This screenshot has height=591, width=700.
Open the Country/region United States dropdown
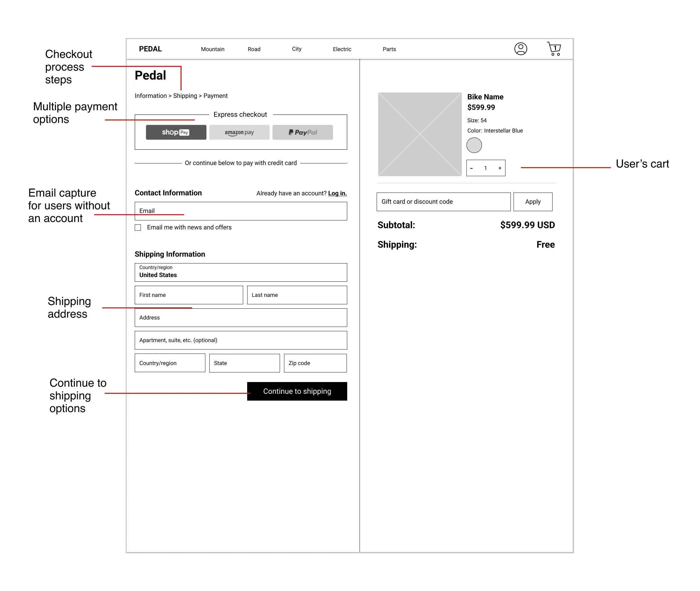click(x=240, y=272)
